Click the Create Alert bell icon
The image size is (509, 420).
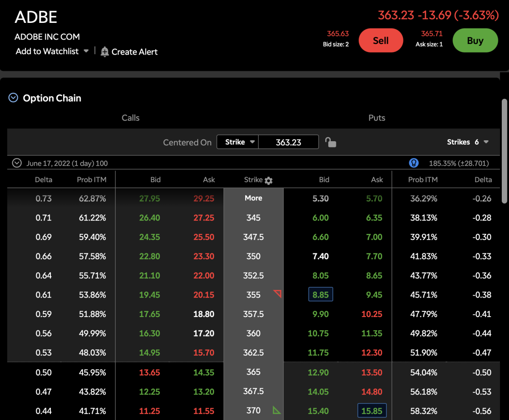point(105,52)
